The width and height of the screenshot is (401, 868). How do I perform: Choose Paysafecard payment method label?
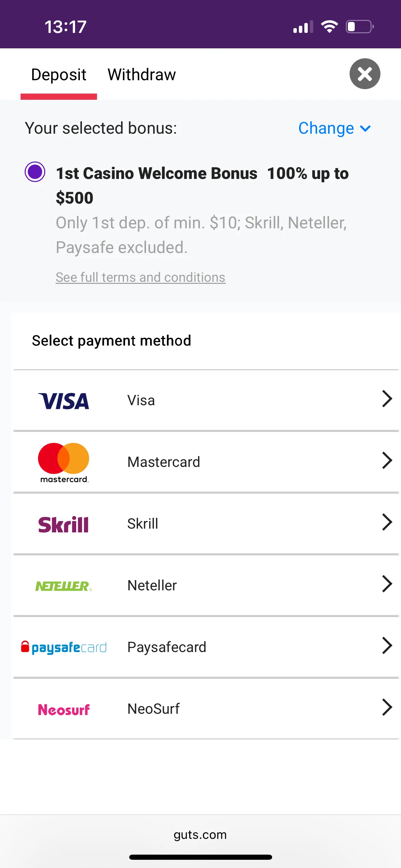pyautogui.click(x=167, y=647)
